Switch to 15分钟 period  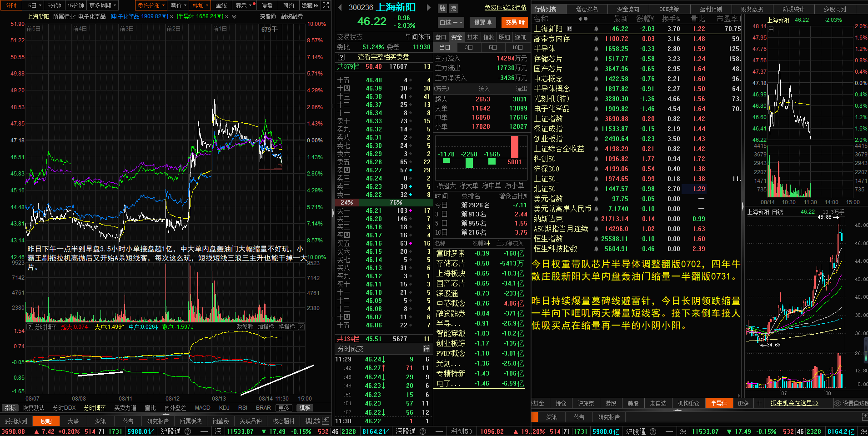(x=75, y=5)
